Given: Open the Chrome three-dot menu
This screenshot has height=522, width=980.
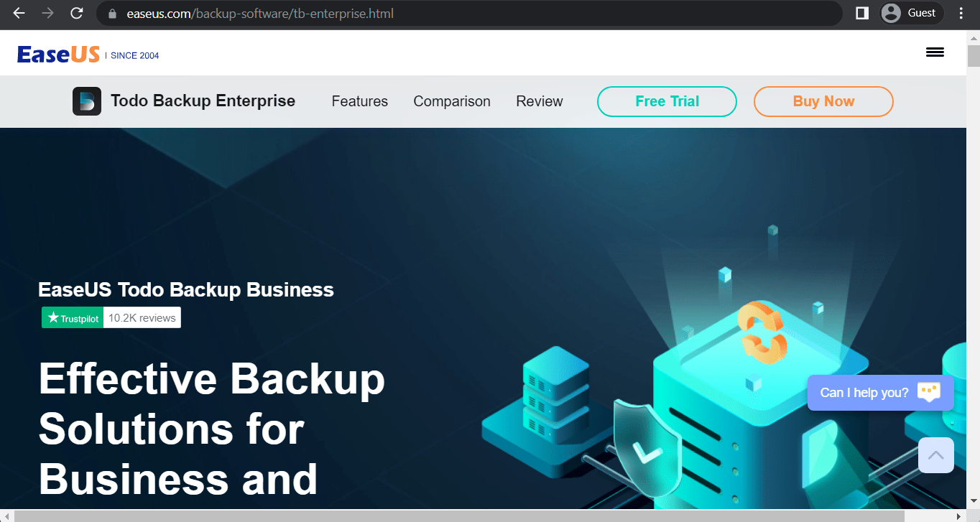Looking at the screenshot, I should (962, 13).
